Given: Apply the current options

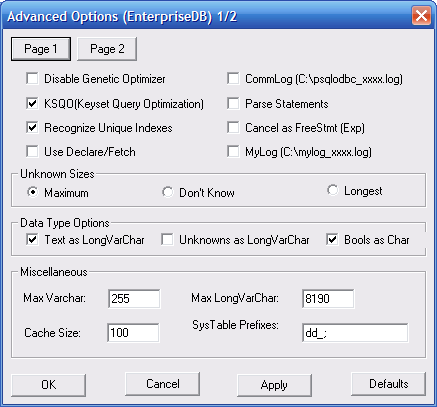Looking at the screenshot, I should tap(274, 385).
